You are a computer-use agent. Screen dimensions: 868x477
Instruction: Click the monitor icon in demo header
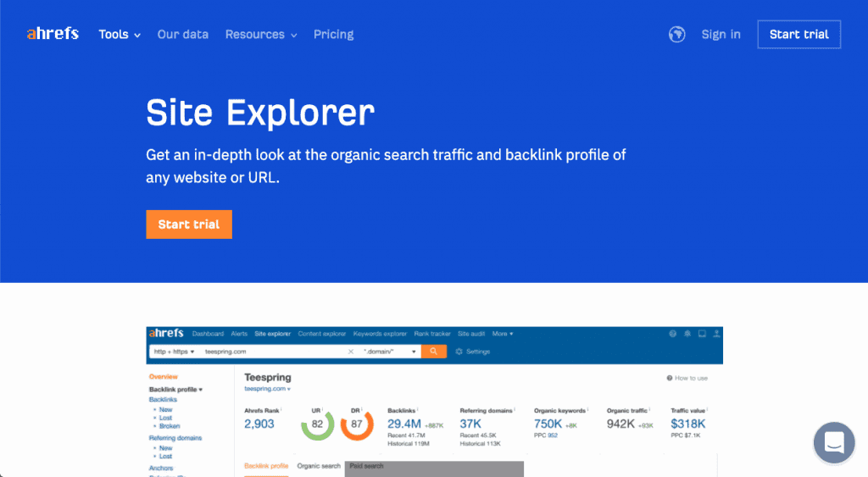[702, 334]
